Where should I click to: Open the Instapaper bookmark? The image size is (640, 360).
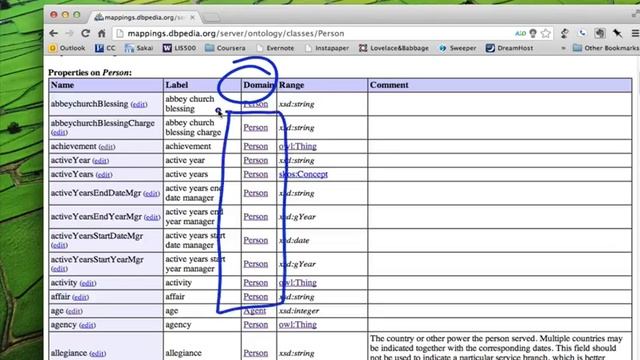pyautogui.click(x=327, y=48)
